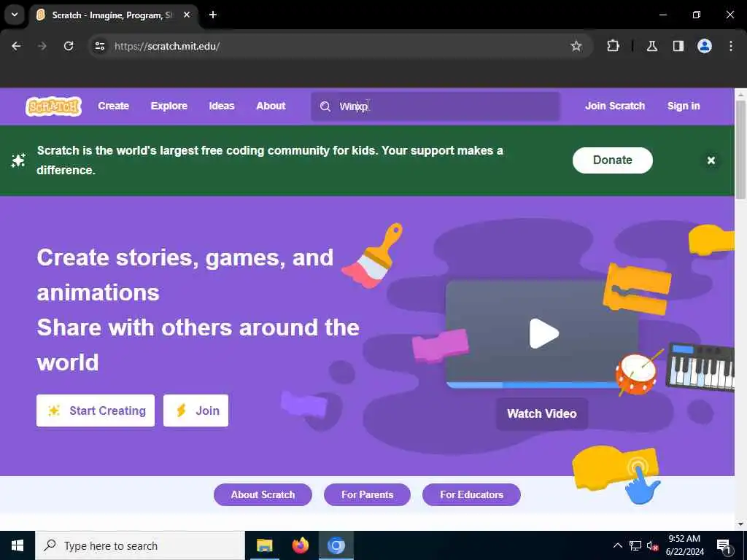Viewport: 747px width, 560px height.
Task: Go back to the previous page
Action: (x=16, y=46)
